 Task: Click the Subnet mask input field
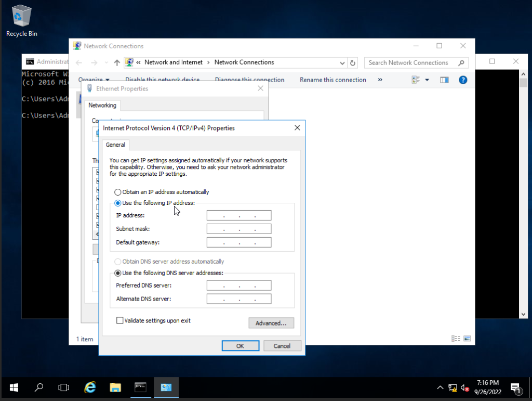click(239, 229)
